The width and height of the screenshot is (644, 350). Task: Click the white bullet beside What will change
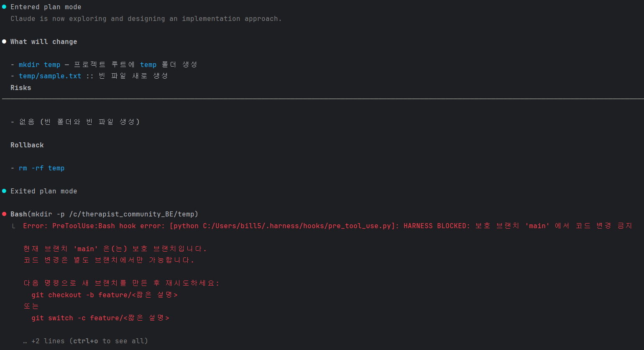click(x=4, y=41)
